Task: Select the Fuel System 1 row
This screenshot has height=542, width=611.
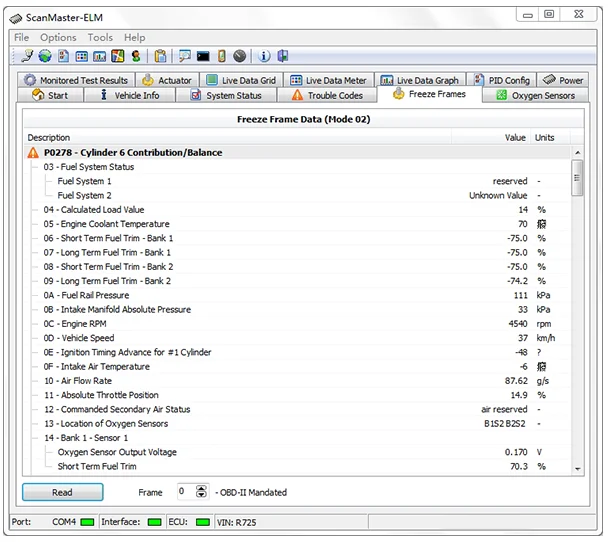Action: tap(298, 181)
